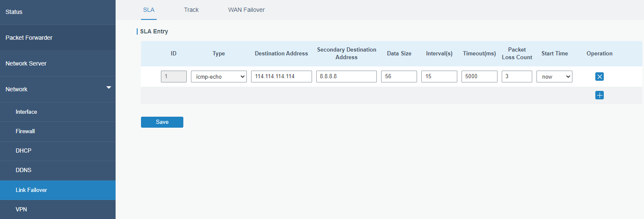The image size is (644, 219).
Task: Switch to the Track tab
Action: [191, 10]
